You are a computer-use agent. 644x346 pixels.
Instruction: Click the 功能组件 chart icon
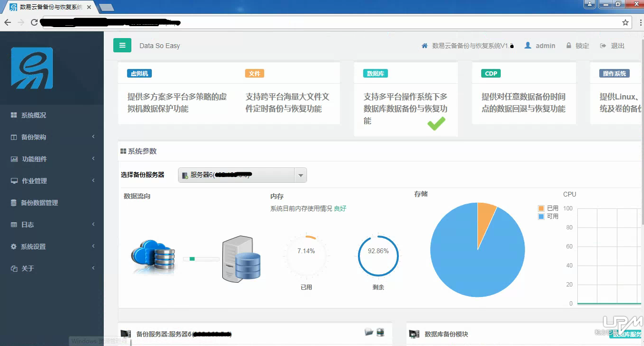(x=14, y=159)
